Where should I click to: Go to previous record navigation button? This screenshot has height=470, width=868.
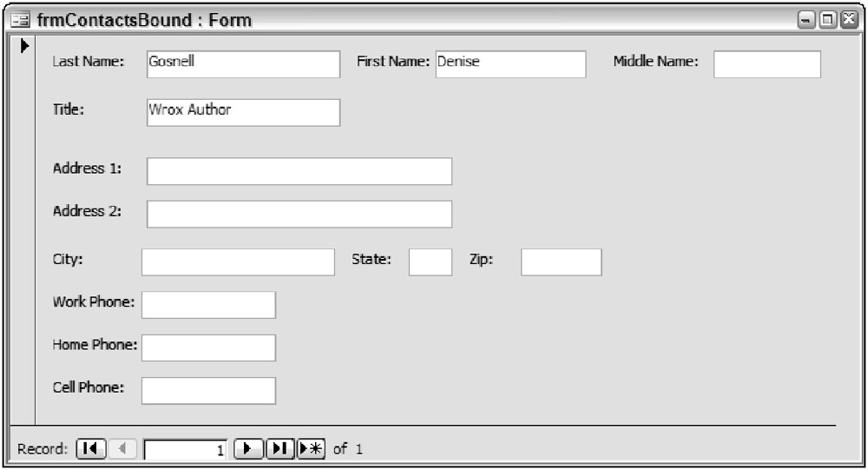click(x=124, y=448)
